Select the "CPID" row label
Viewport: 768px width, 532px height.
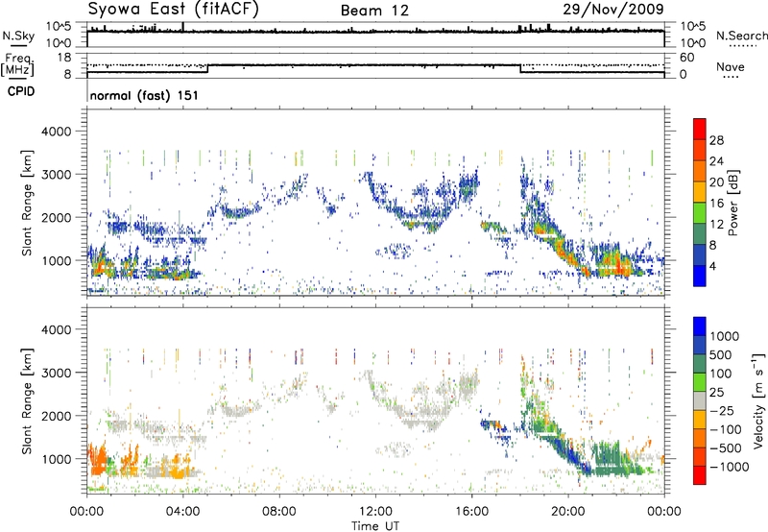tap(21, 91)
